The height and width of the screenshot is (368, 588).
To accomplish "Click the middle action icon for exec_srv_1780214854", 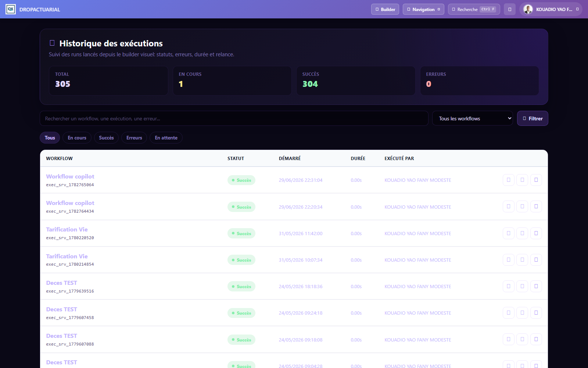I will coord(522,260).
